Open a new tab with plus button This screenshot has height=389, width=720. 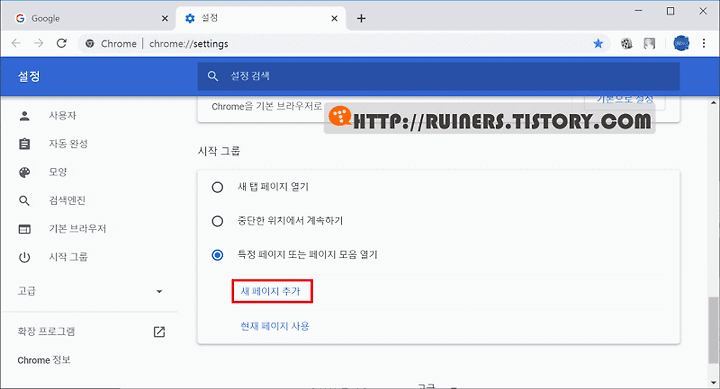click(361, 18)
